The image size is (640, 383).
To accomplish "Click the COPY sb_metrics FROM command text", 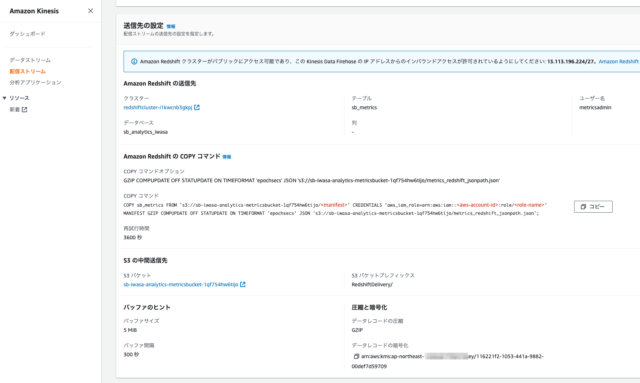I will (335, 209).
